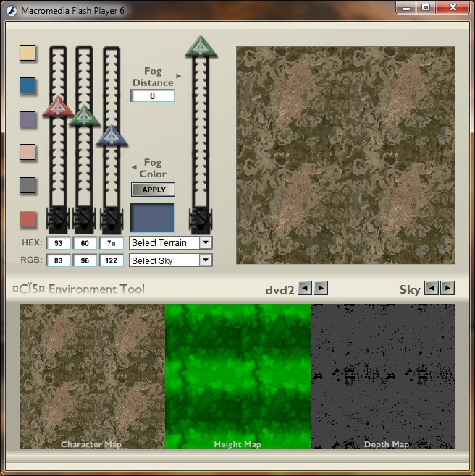
Task: Pick the pink-beige color swatch
Action: (28, 152)
